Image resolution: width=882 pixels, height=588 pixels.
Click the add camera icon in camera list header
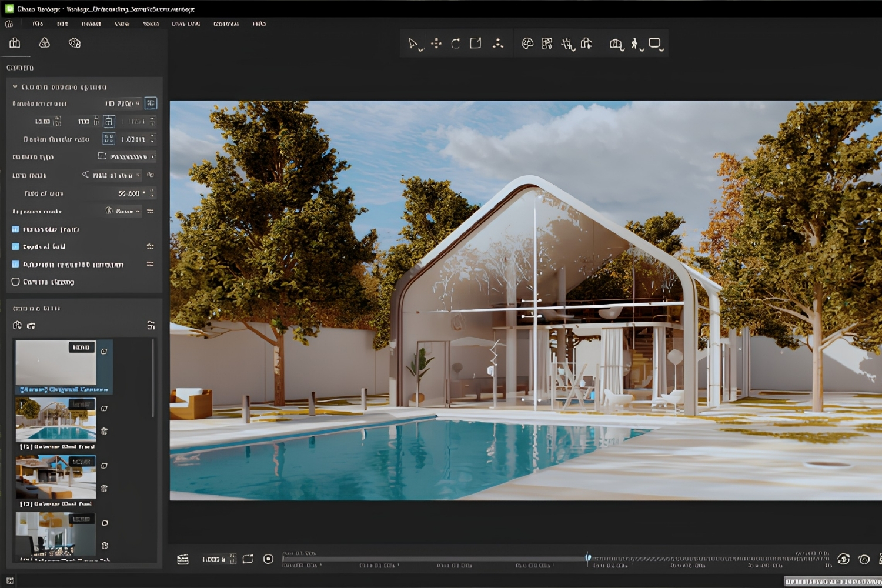tap(17, 326)
